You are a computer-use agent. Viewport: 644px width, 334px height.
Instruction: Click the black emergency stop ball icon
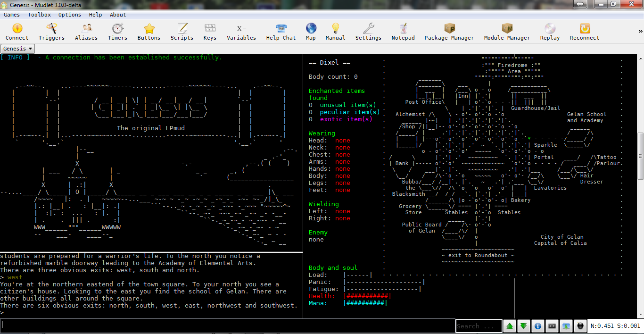coord(580,326)
